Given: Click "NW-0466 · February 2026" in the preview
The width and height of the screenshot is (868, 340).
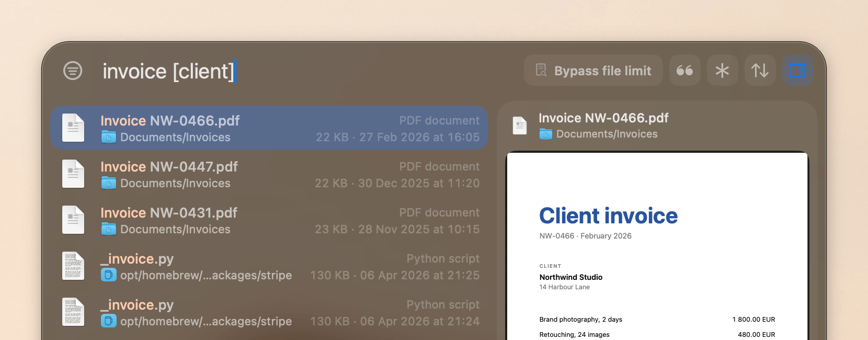Looking at the screenshot, I should coord(586,236).
